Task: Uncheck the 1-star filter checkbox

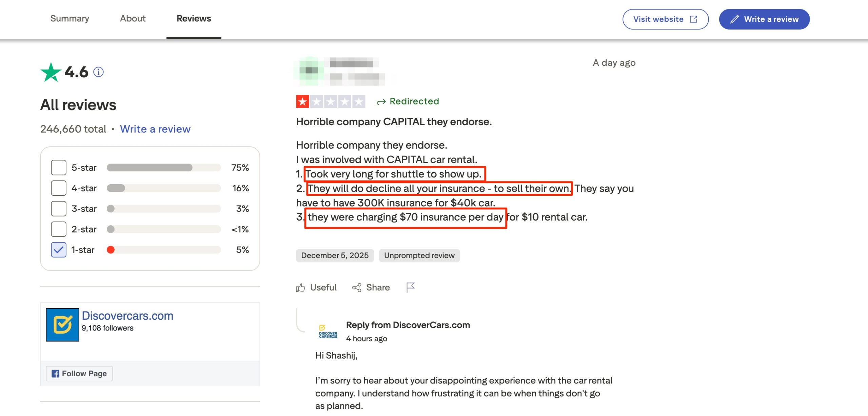Action: (x=59, y=250)
